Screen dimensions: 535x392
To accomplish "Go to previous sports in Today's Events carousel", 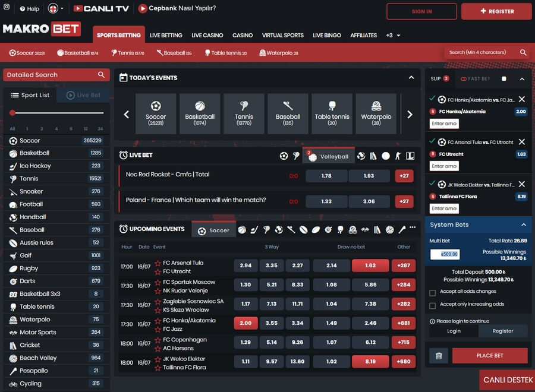I will tap(127, 115).
